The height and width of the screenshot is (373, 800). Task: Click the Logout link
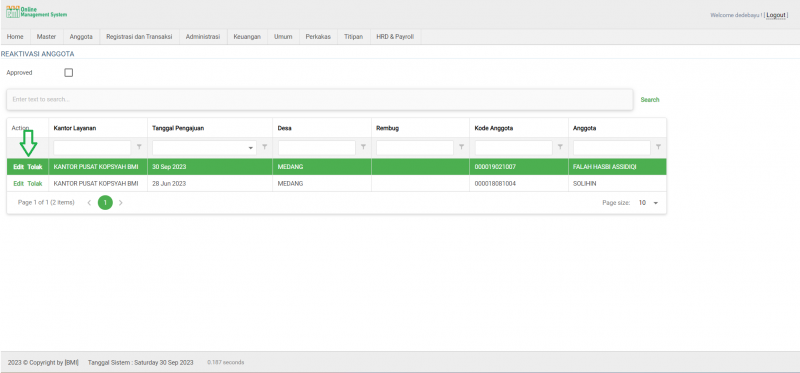[776, 15]
